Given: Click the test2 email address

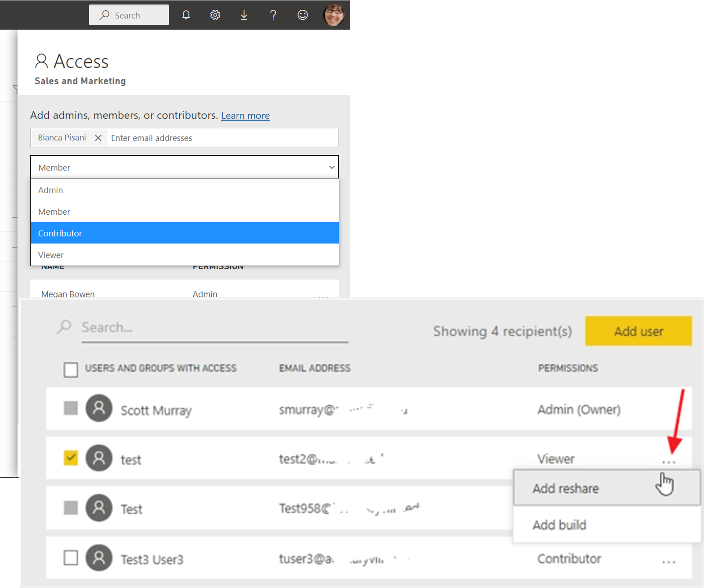Looking at the screenshot, I should [x=332, y=459].
